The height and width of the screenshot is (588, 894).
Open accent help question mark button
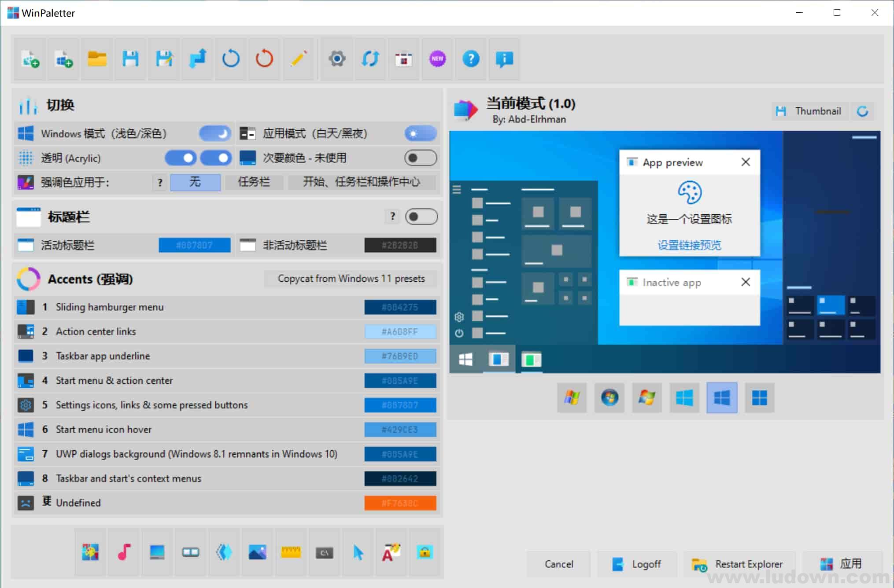[x=160, y=182]
